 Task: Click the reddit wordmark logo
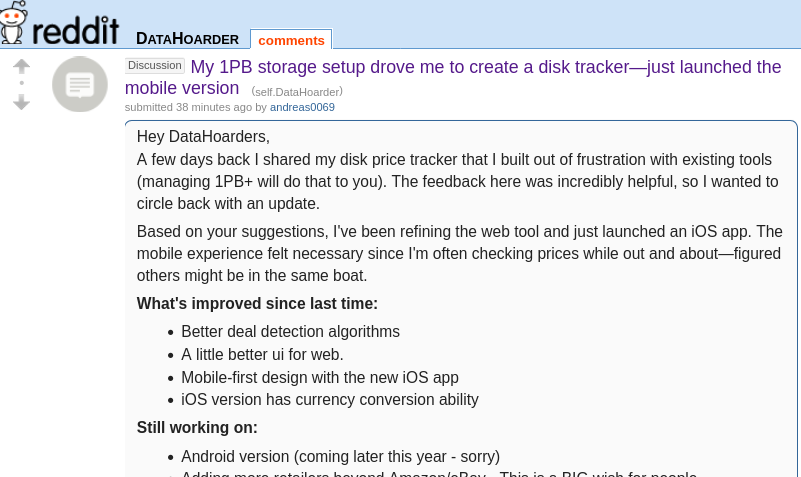tap(76, 31)
